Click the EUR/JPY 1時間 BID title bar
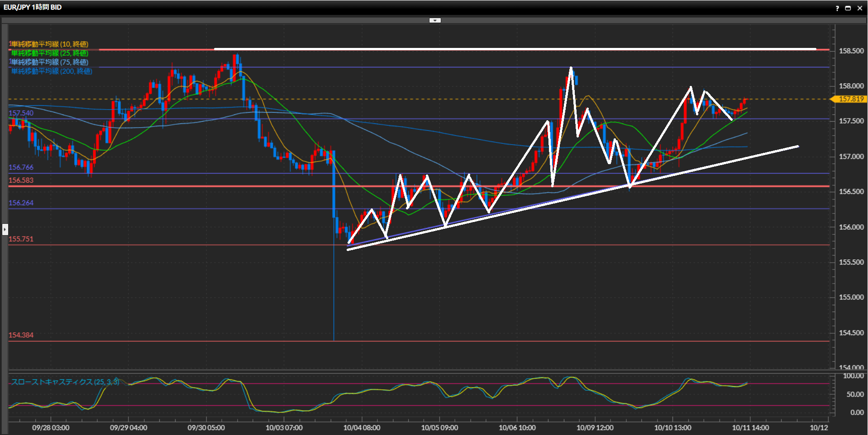 33,7
